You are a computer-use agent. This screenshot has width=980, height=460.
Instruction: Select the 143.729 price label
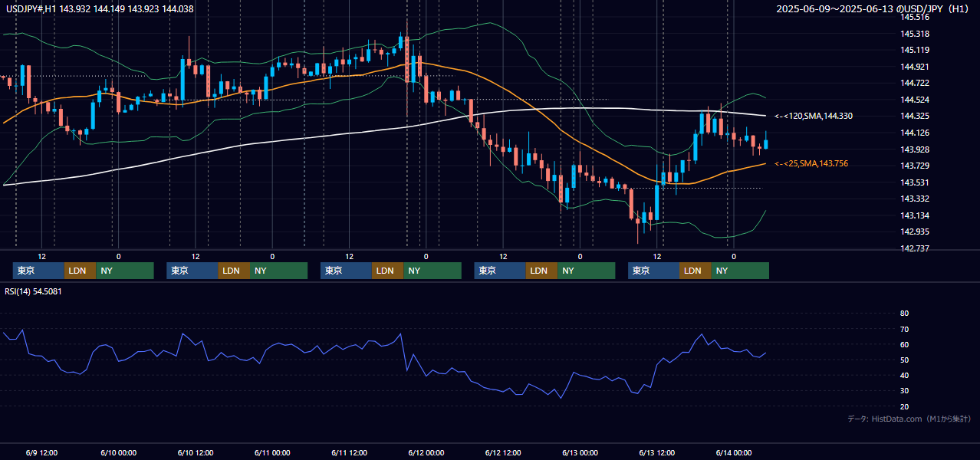pos(915,166)
